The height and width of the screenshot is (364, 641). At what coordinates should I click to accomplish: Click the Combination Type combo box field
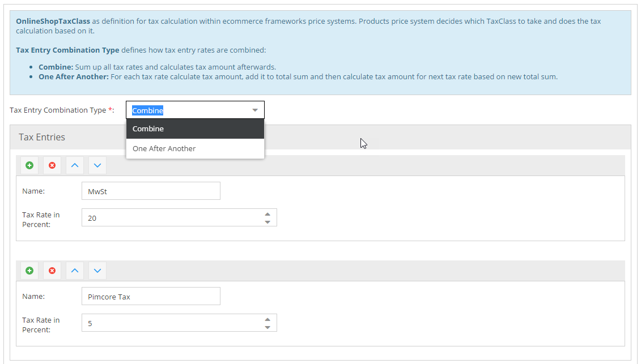[x=186, y=110]
